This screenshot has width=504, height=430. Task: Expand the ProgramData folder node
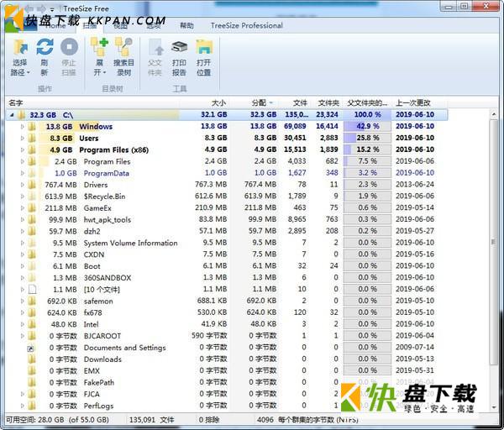tap(22, 173)
